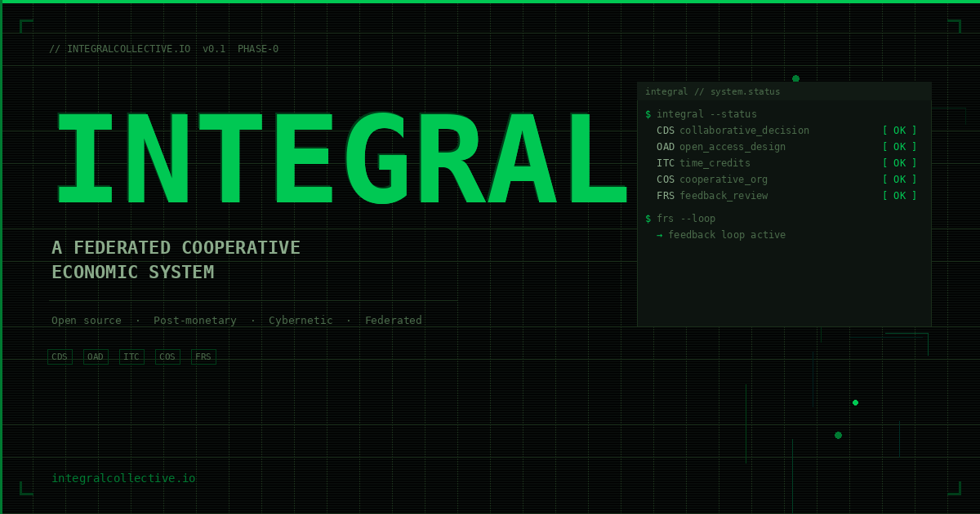Toggle the OK status for time_credits
Screen dimensions: 980x514
tap(899, 162)
